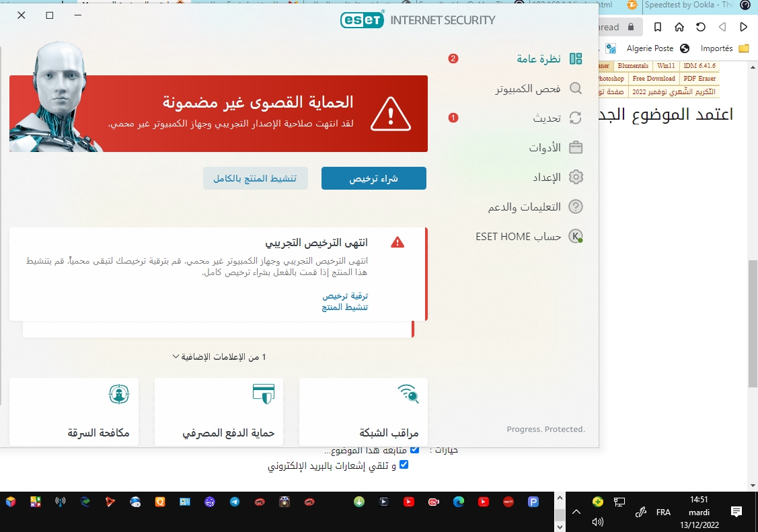Toggle the متابعة هذا الموضوع checkbox

[414, 449]
